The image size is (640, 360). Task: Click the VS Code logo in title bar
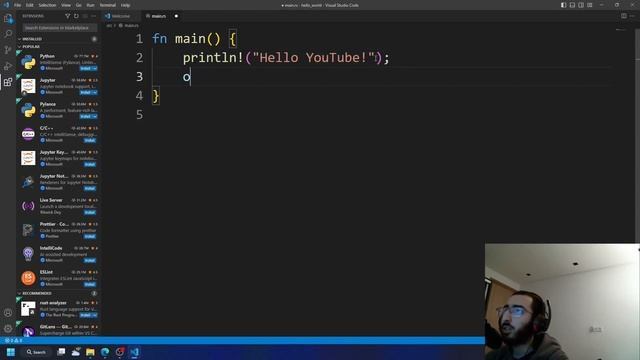(6, 5)
